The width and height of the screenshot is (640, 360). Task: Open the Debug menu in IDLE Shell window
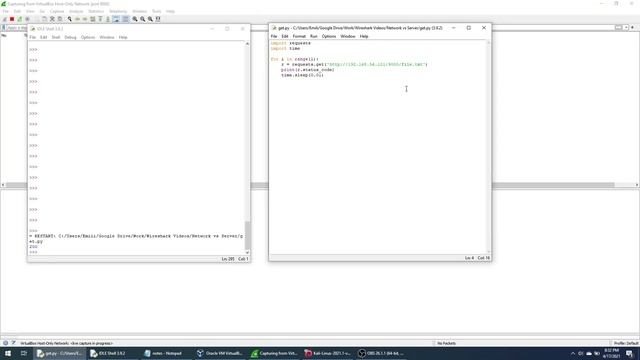pos(70,37)
